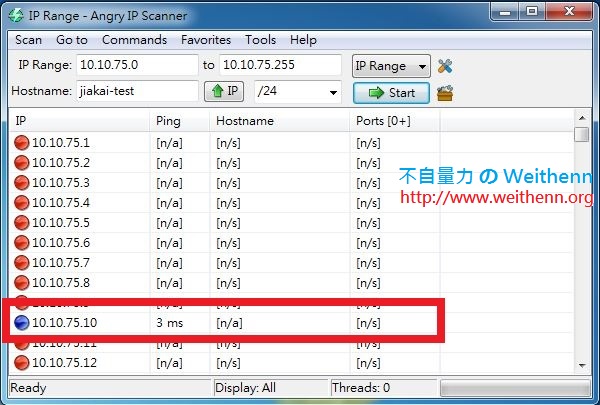The height and width of the screenshot is (405, 600).
Task: Click the results scrollbar thumb
Action: [582, 134]
